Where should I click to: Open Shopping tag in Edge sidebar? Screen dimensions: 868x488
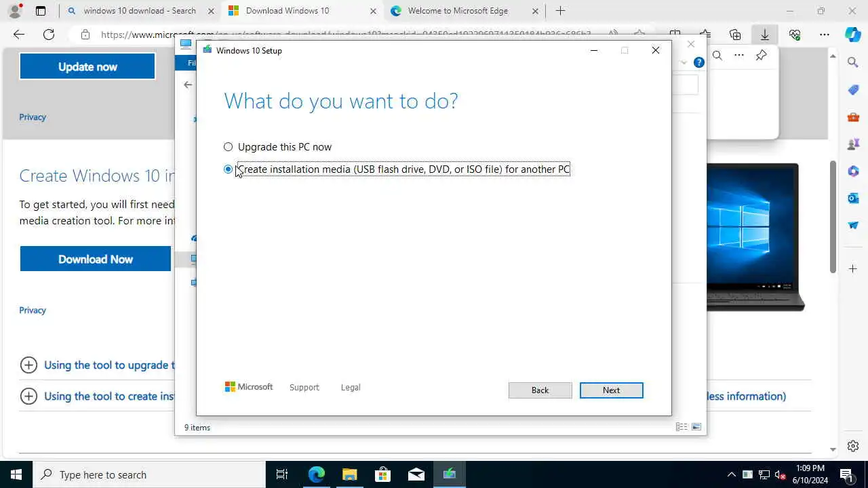pyautogui.click(x=853, y=90)
